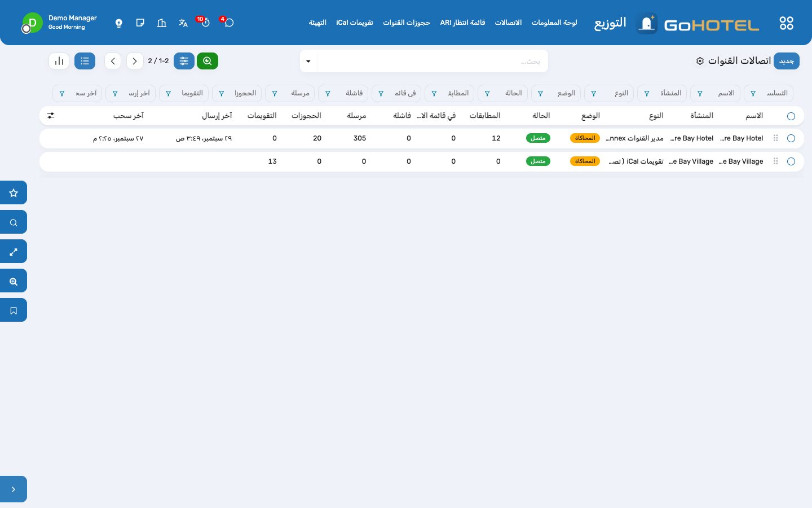812x508 pixels.
Task: Open the language translation icon
Action: 183,23
